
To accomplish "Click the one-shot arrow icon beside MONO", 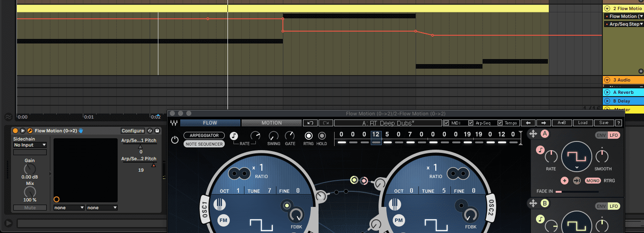I will [577, 181].
